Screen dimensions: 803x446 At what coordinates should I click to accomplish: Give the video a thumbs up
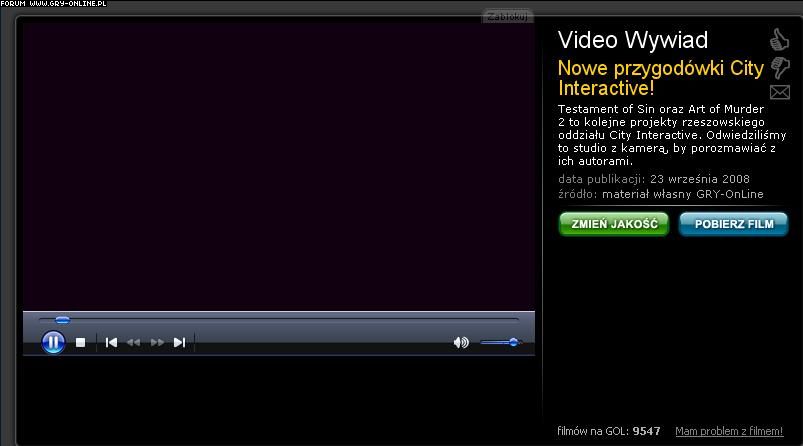click(779, 40)
